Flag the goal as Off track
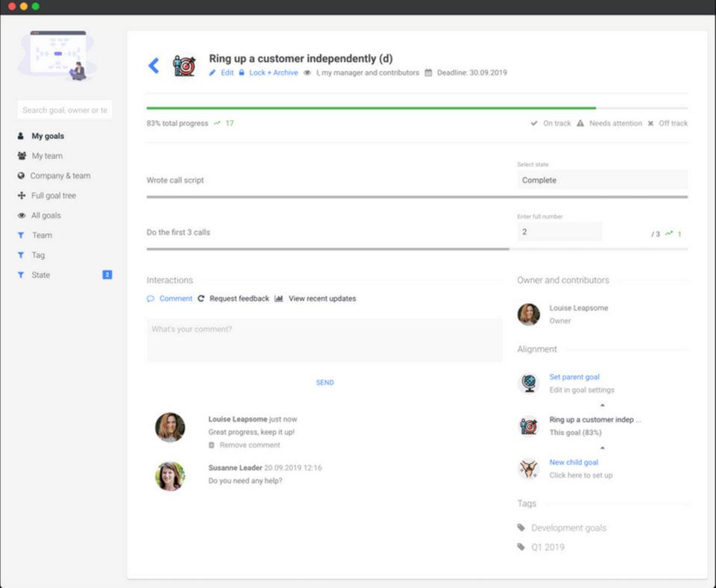Viewport: 716px width, 588px height. [668, 123]
